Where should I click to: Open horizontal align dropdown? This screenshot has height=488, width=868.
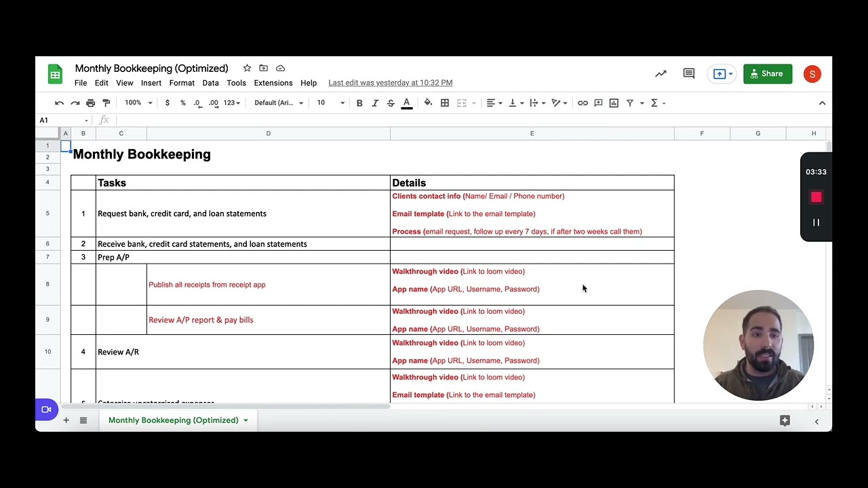pos(494,103)
